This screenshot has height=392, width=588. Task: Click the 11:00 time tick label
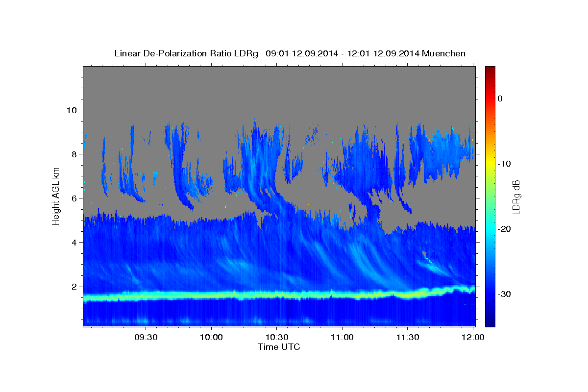342,337
